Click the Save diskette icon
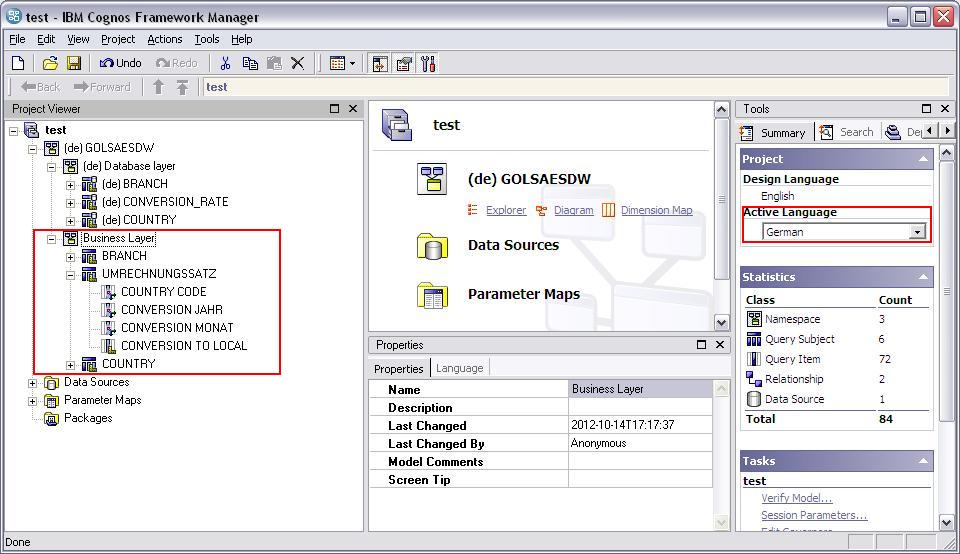Viewport: 960px width, 554px height. (74, 63)
